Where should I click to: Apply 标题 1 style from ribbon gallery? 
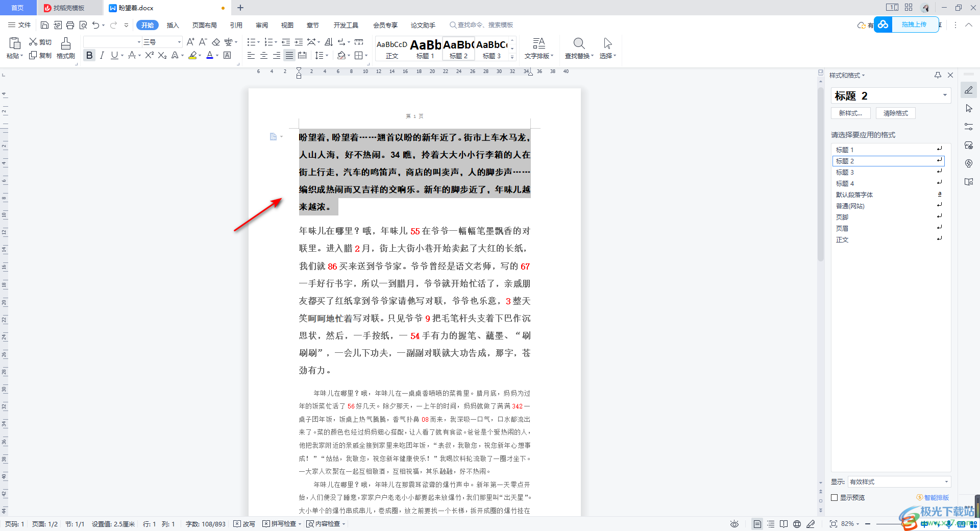click(x=425, y=48)
